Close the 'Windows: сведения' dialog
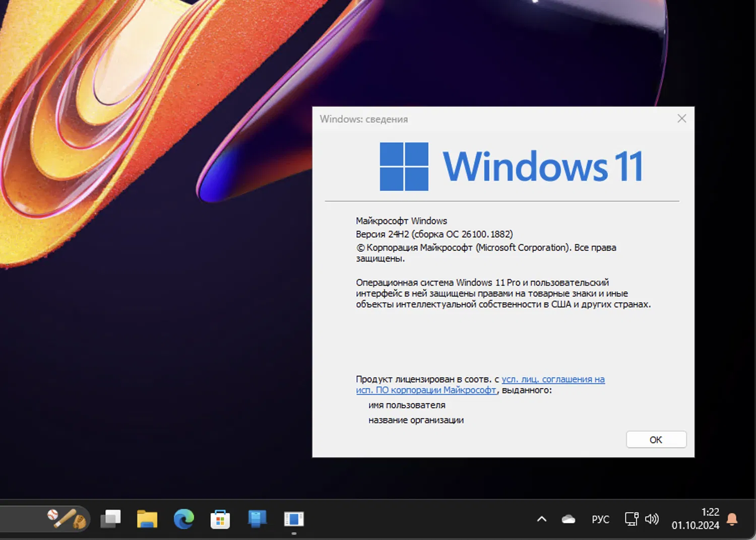Screen dimensions: 756x540 pyautogui.click(x=681, y=119)
